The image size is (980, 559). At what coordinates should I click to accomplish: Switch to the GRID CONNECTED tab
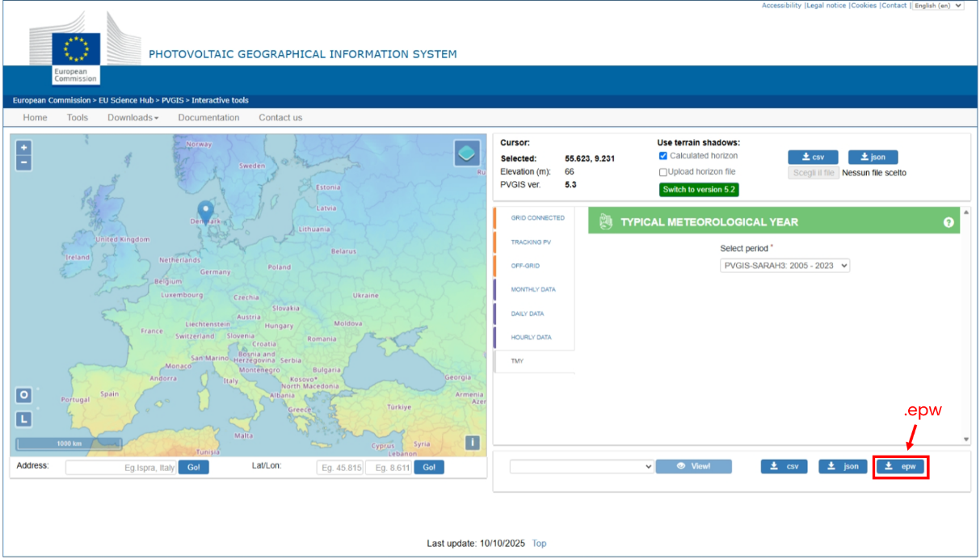[x=536, y=218]
